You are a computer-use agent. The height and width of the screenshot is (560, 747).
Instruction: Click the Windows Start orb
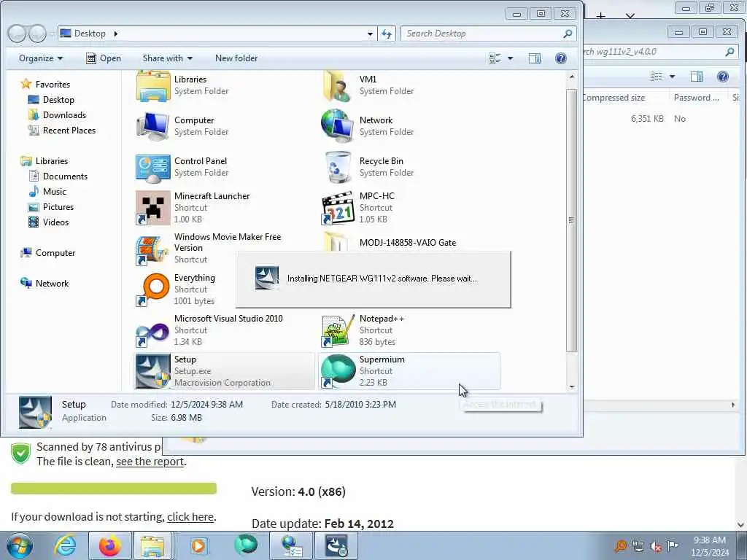(20, 545)
